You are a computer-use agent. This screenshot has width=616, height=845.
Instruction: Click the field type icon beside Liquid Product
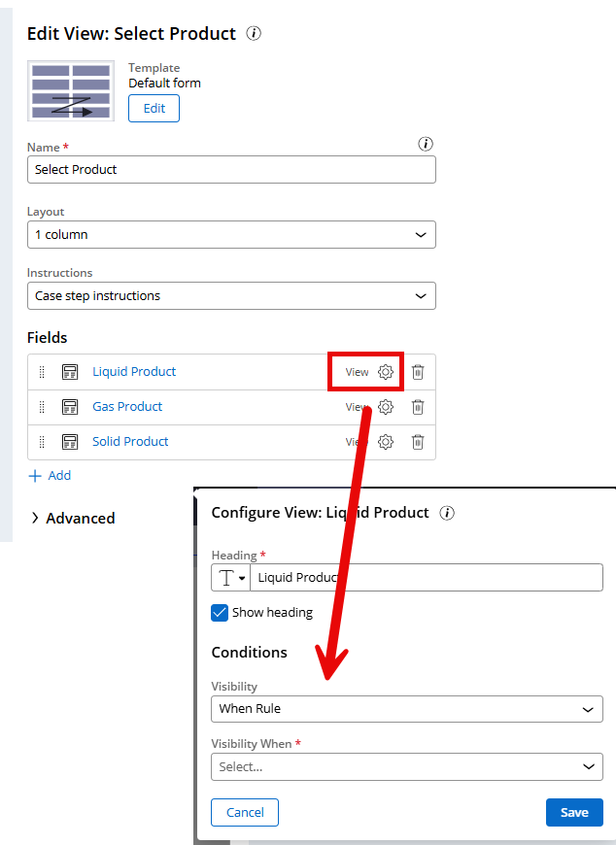click(x=70, y=372)
